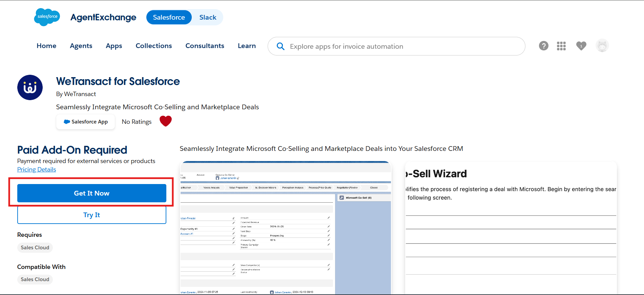Viewport: 644px width, 295px height.
Task: Open the Learn nav item
Action: [x=247, y=46]
